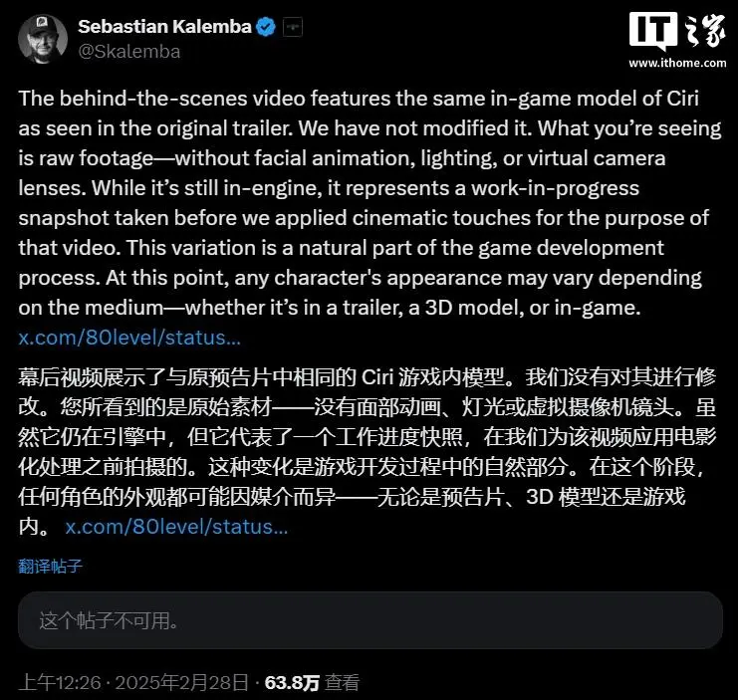
Task: Click the 翻译帖子 translate link
Action: [50, 566]
